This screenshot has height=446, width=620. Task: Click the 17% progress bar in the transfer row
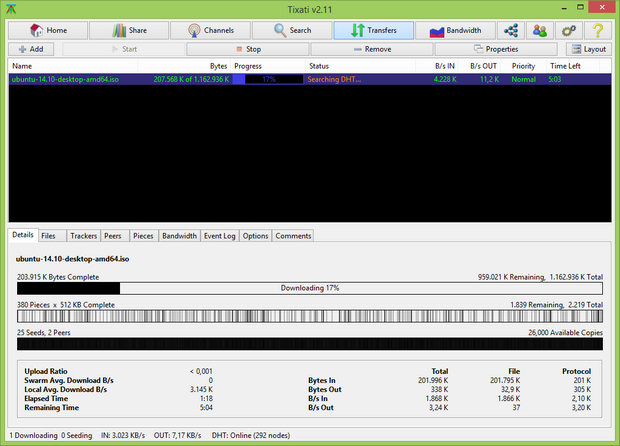[268, 79]
